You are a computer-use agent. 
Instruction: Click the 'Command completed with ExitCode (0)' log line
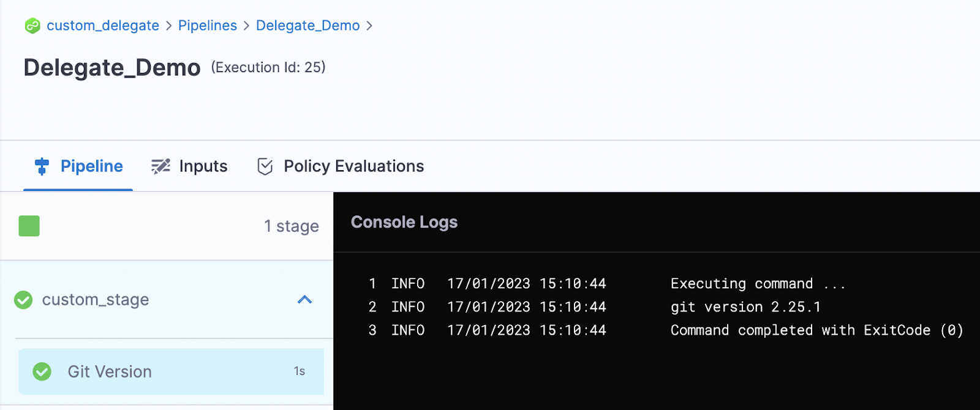point(816,330)
